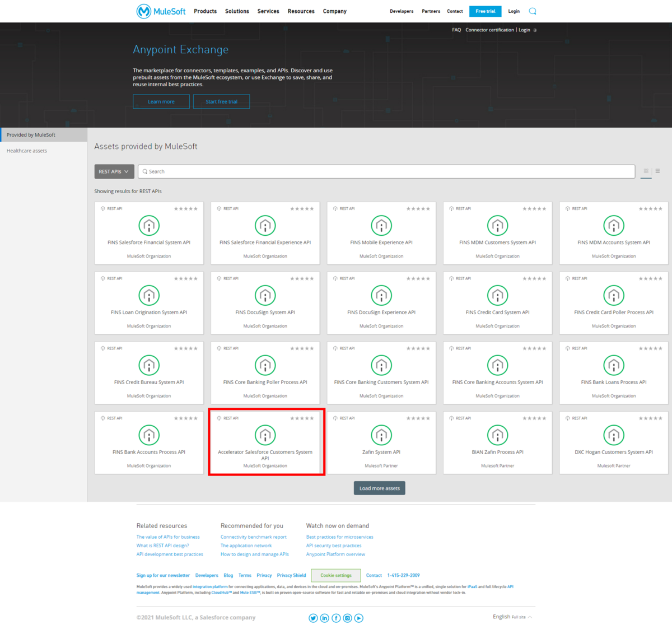Click Login in the top navigation bar
The width and height of the screenshot is (672, 634).
[514, 11]
